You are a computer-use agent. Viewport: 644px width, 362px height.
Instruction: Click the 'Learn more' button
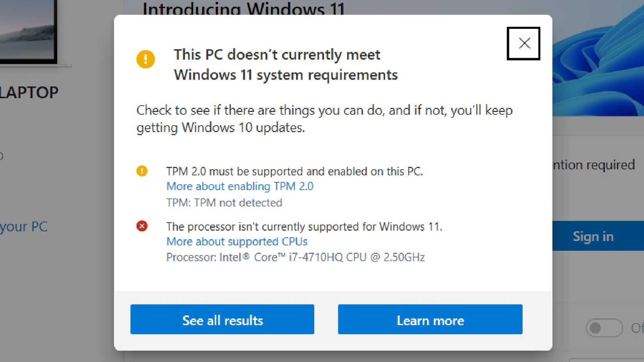pyautogui.click(x=430, y=319)
